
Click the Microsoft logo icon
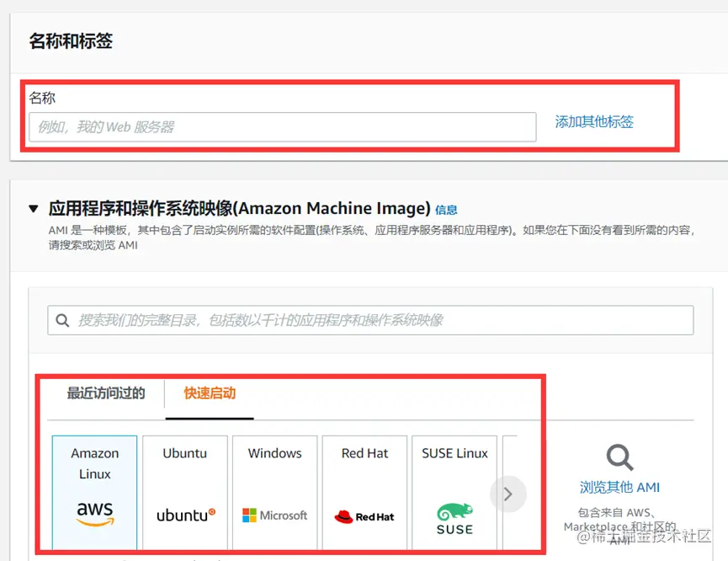click(x=275, y=516)
